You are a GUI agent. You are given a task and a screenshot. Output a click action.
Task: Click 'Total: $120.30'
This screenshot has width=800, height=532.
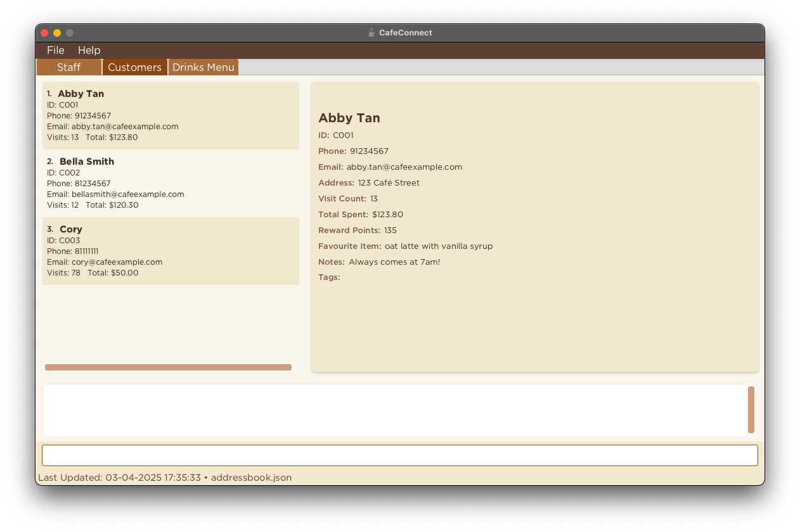112,205
